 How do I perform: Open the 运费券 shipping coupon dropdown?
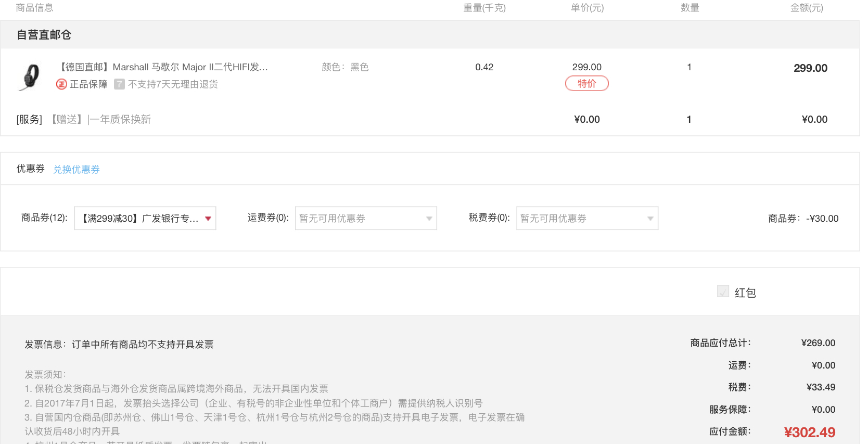[366, 219]
